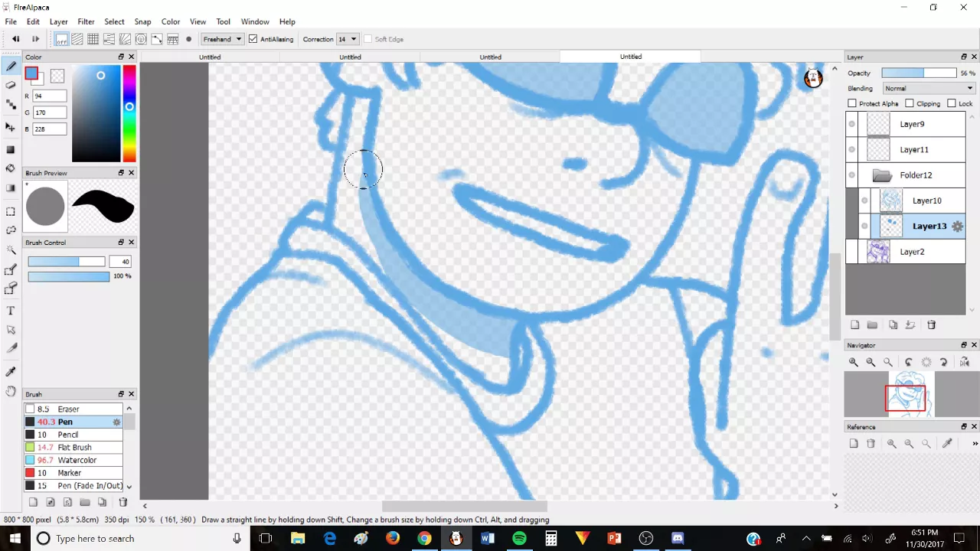Pick color with Reference eyedropper

click(947, 443)
